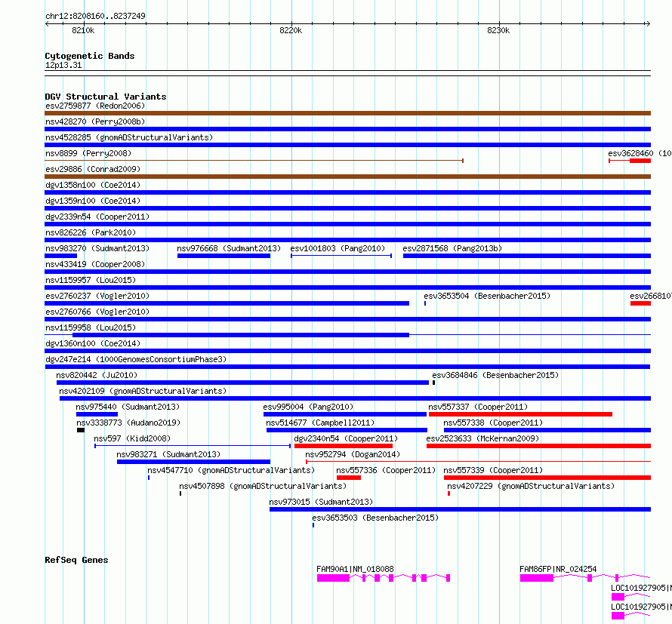Click the nsv975440 (Sudmant2013) blue bar

[x=97, y=414]
